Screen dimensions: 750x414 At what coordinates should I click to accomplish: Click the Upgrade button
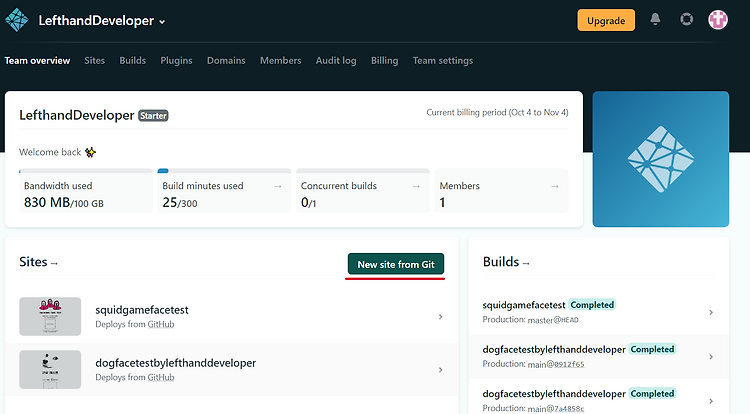tap(606, 20)
